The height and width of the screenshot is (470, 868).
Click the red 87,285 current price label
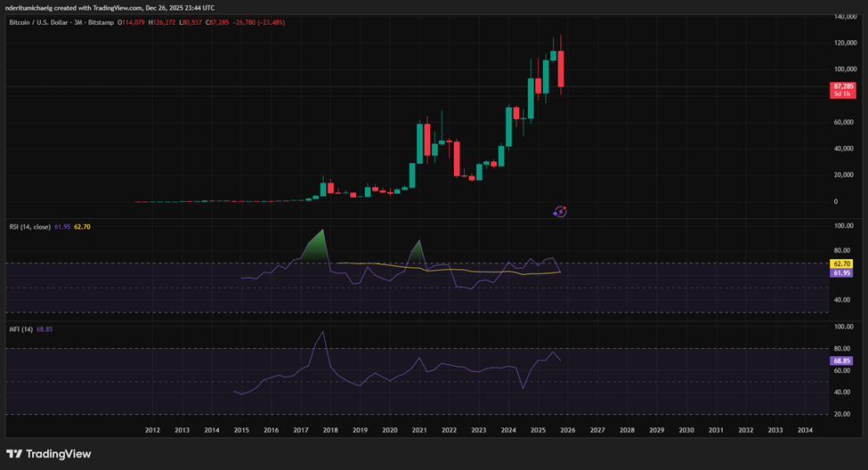842,90
